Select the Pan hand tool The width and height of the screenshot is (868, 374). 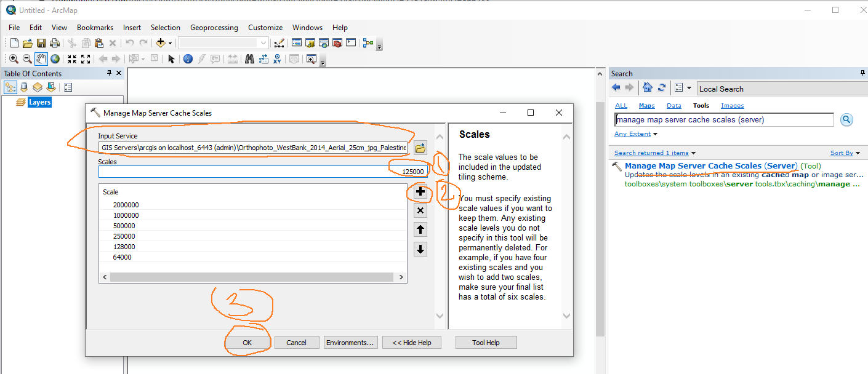41,59
